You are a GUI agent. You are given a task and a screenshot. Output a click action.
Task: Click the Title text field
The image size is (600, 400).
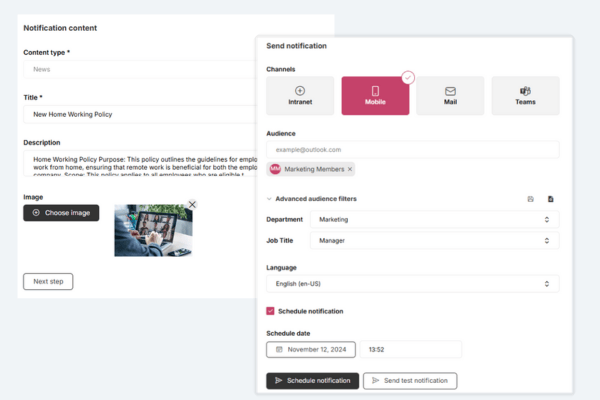point(140,115)
